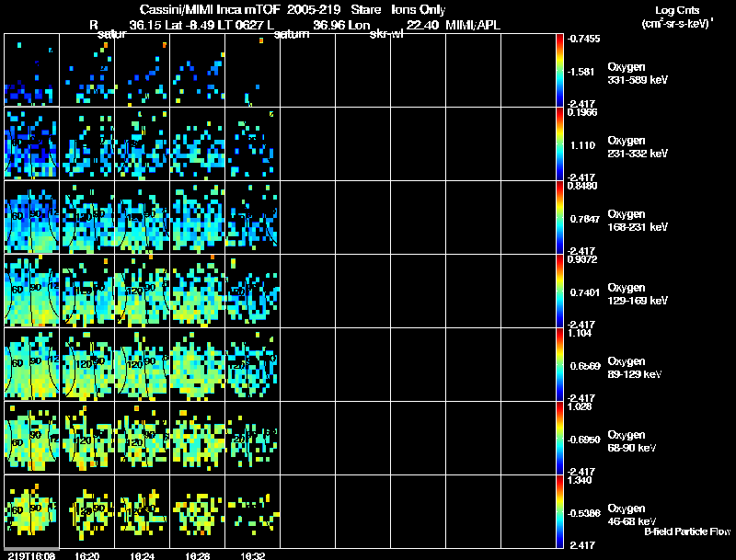Viewport: 736px width, 560px height.
Task: Pick the 16:08 panel for Oxygen 231-332 keV
Action: (32, 144)
